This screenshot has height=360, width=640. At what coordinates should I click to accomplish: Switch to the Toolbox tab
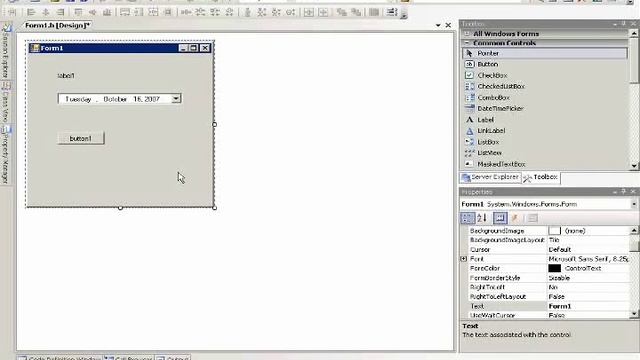pos(541,177)
